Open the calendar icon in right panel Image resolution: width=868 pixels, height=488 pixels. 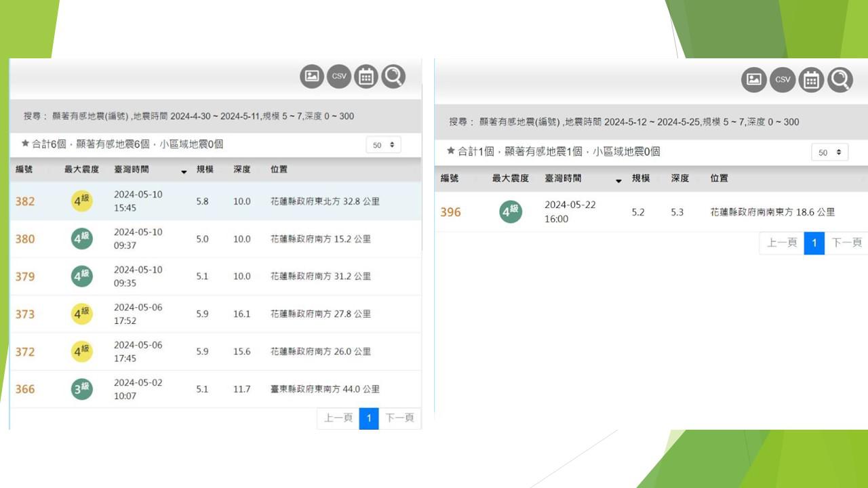811,80
